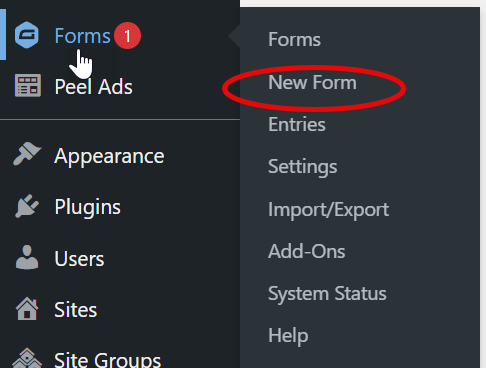486x368 pixels.
Task: Click the Appearance paintbrush icon
Action: pyautogui.click(x=27, y=154)
